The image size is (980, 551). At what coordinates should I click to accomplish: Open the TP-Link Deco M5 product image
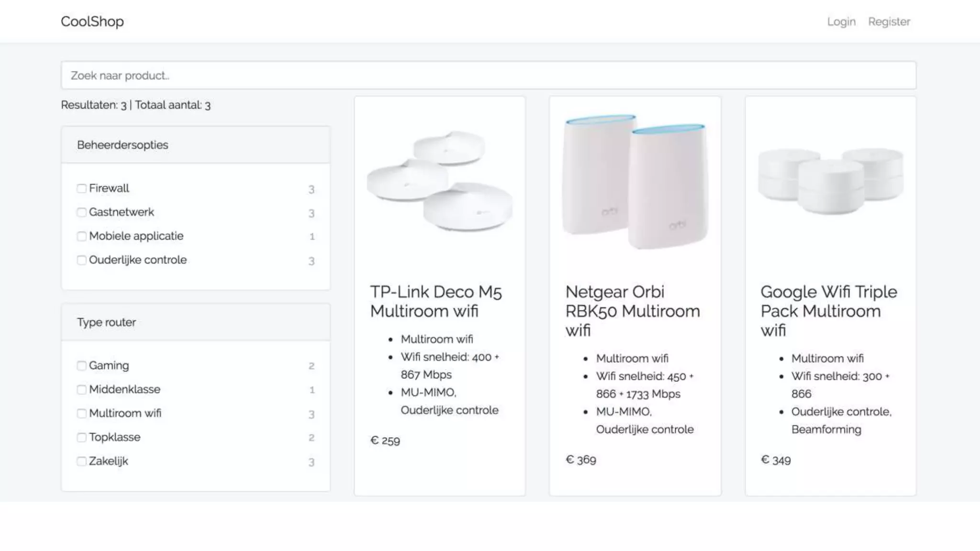coord(440,182)
